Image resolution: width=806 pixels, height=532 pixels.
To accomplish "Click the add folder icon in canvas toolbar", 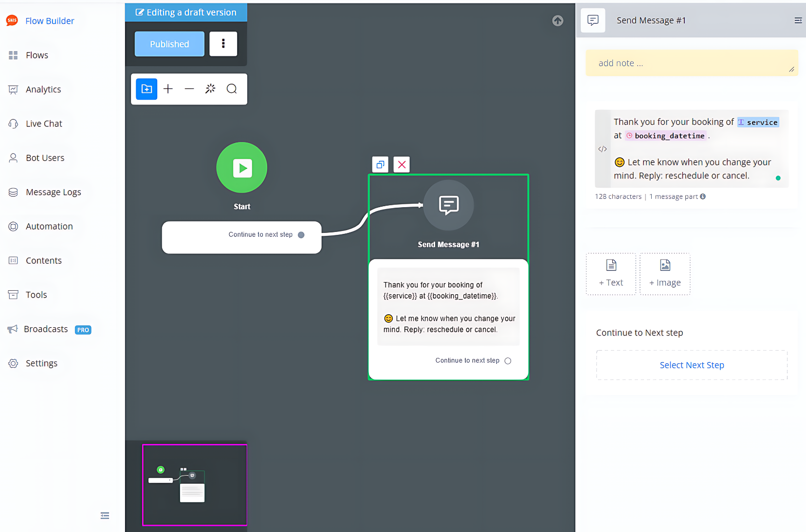I will point(147,89).
